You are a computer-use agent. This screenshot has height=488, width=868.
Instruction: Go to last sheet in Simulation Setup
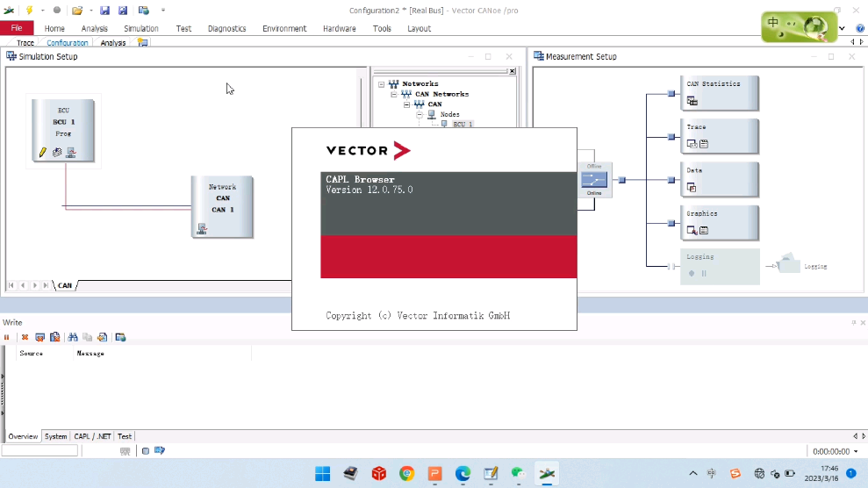pos(46,285)
